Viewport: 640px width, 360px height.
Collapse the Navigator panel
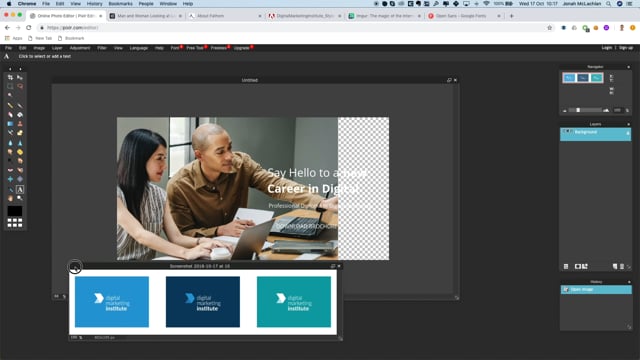(629, 67)
